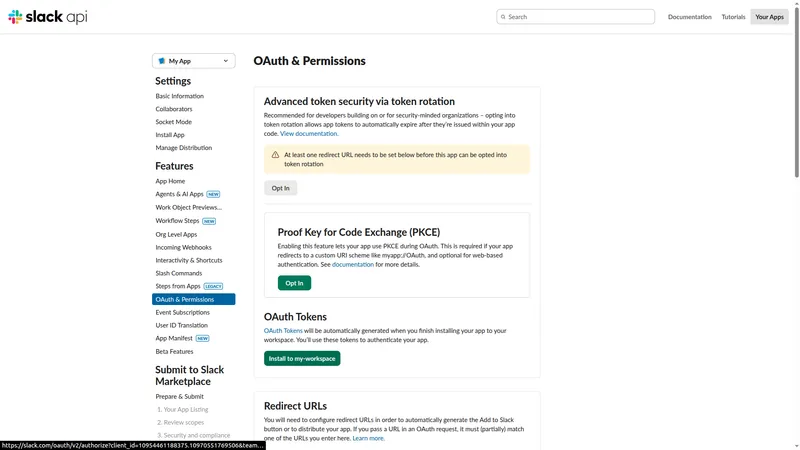
Task: Click the gray Opt In token rotation button
Action: [280, 188]
